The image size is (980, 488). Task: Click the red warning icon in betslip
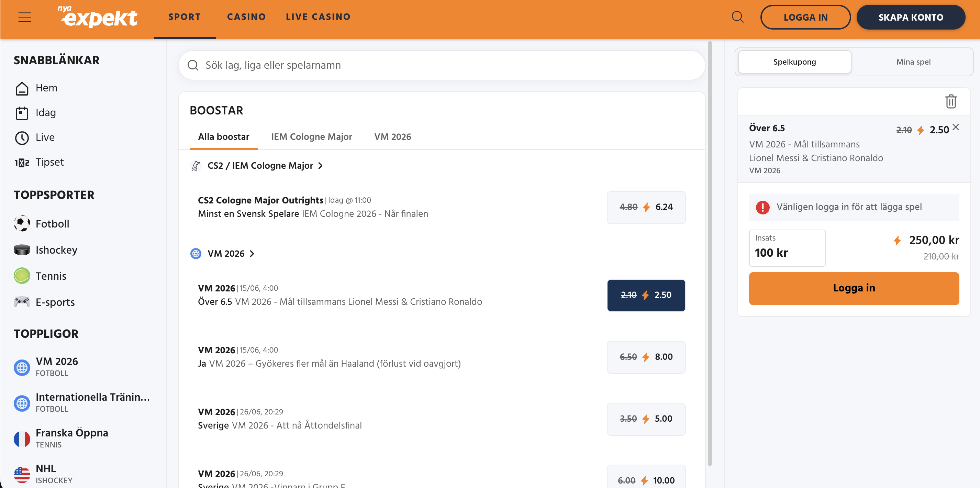point(762,207)
